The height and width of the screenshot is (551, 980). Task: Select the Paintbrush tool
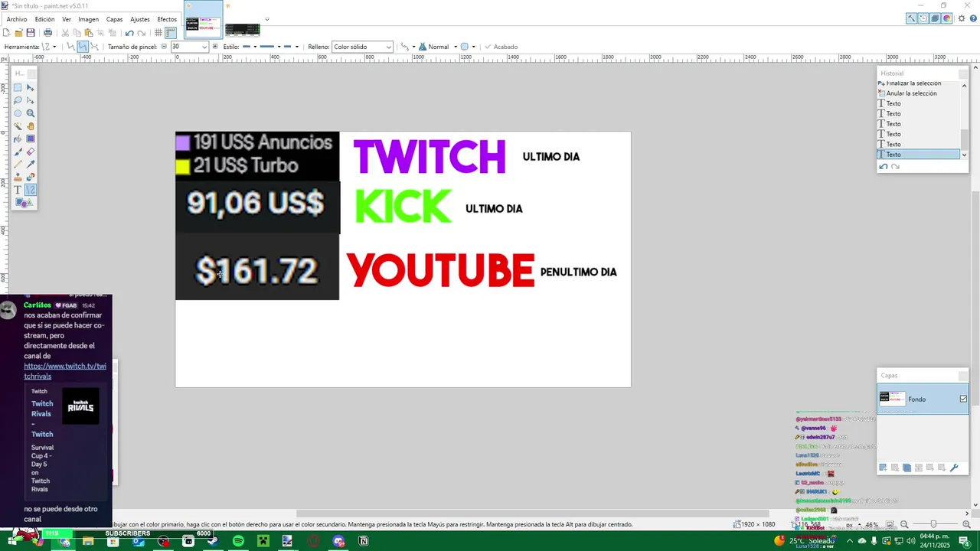point(18,152)
